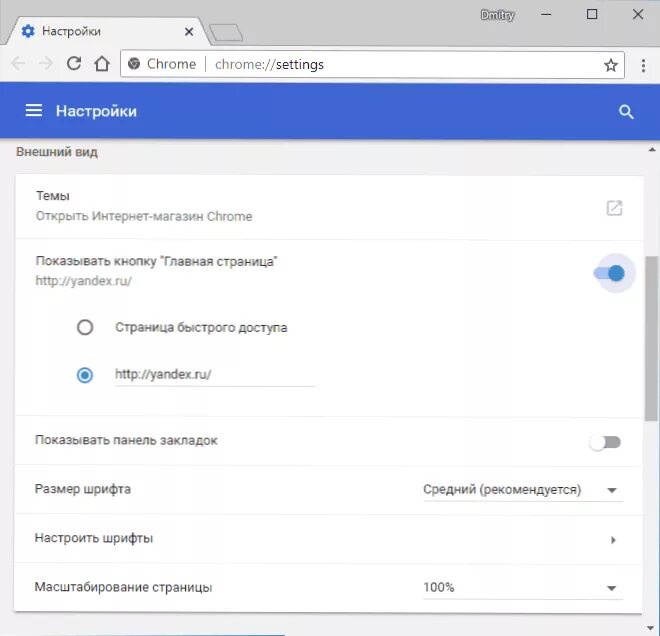Click the Масштабирование страницы label
660x636 pixels.
123,587
